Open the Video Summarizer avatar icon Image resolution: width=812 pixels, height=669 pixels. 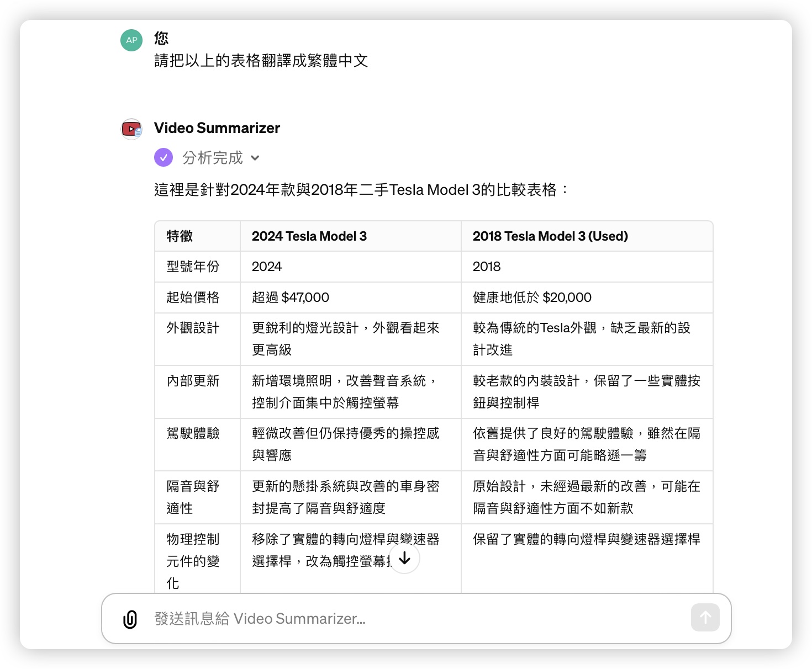[x=131, y=129]
